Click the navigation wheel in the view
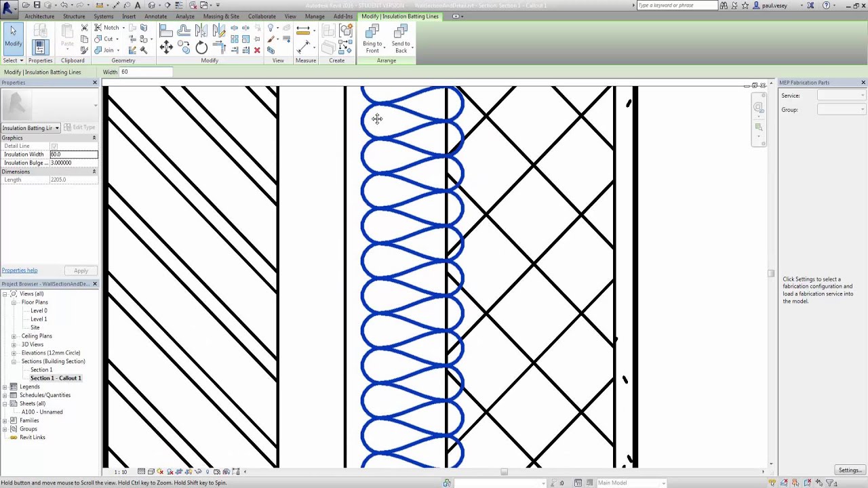The image size is (868, 488). [x=759, y=108]
